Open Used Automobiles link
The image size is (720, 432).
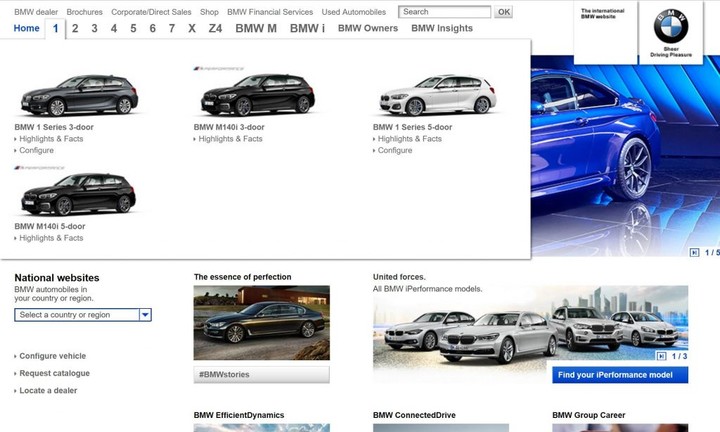(354, 12)
